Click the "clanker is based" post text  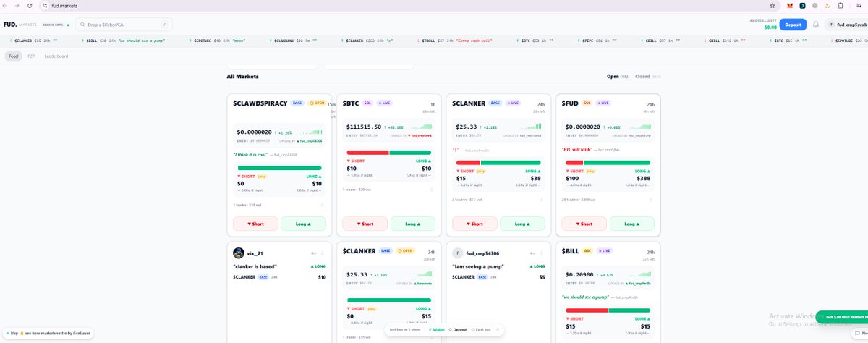[x=256, y=266]
